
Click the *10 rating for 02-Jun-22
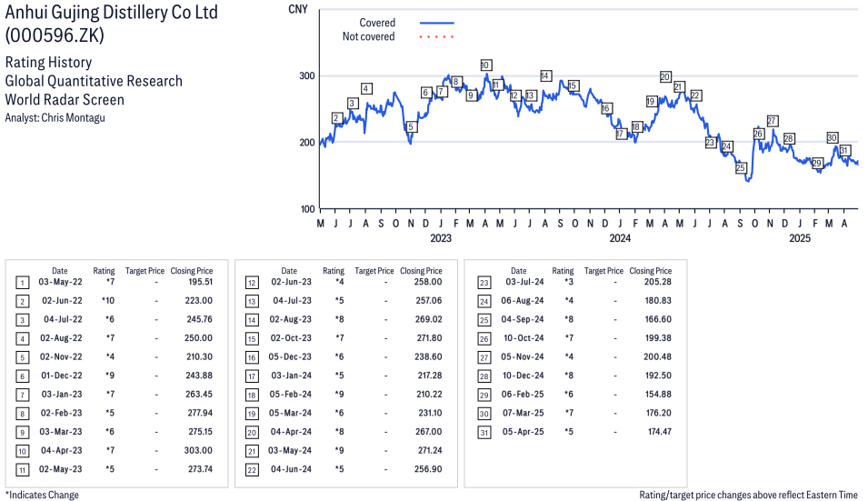[x=108, y=301]
